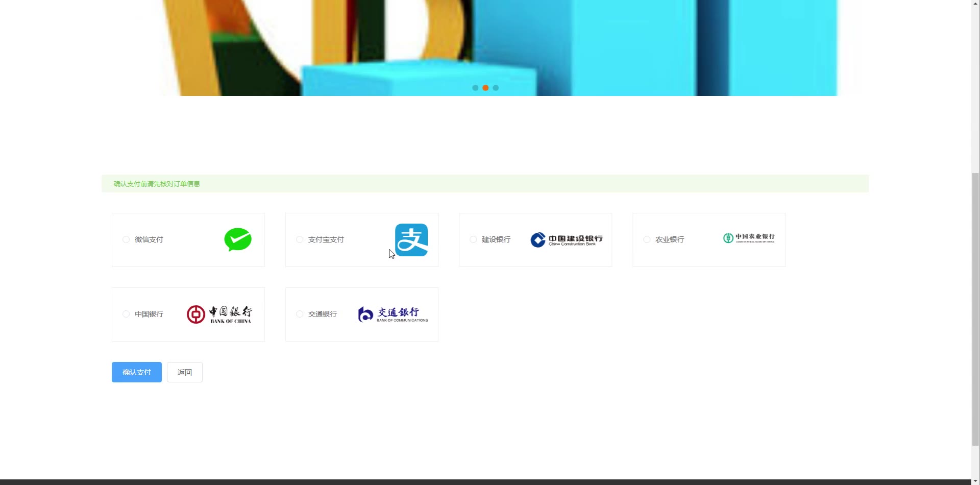Click the 确认支付前请先核对订单信息 notice text
The image size is (980, 485).
157,184
